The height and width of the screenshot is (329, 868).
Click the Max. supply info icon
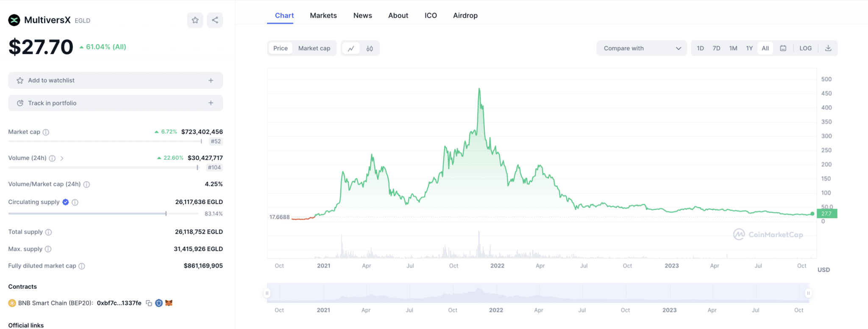(x=48, y=249)
